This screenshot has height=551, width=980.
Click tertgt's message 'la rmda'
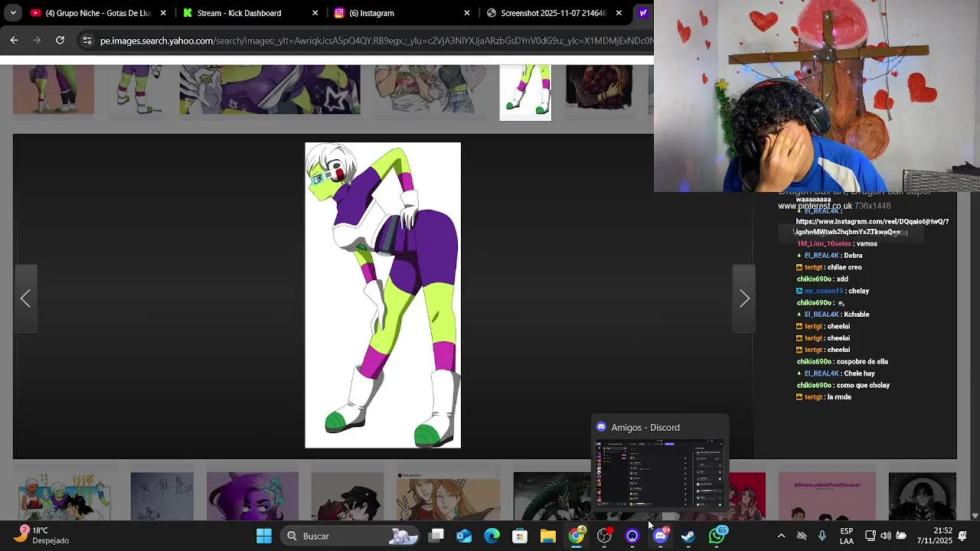[839, 397]
